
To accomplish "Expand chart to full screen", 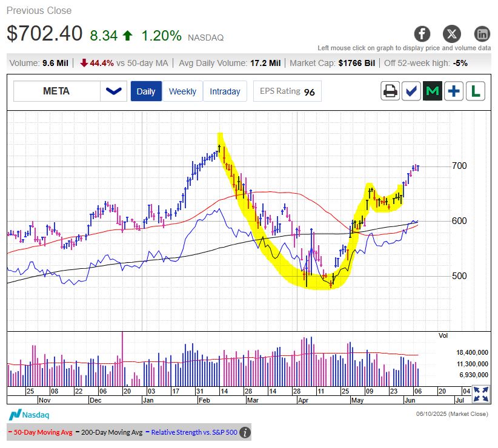I will [481, 394].
